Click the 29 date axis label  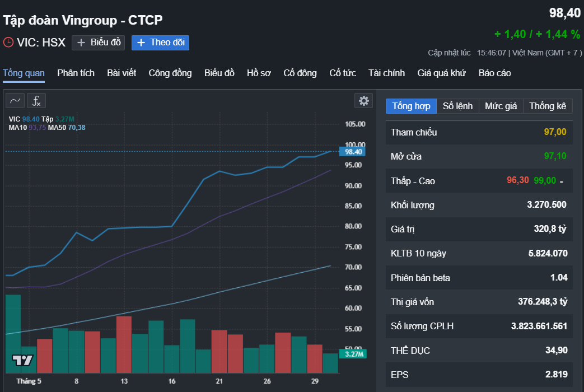315,381
